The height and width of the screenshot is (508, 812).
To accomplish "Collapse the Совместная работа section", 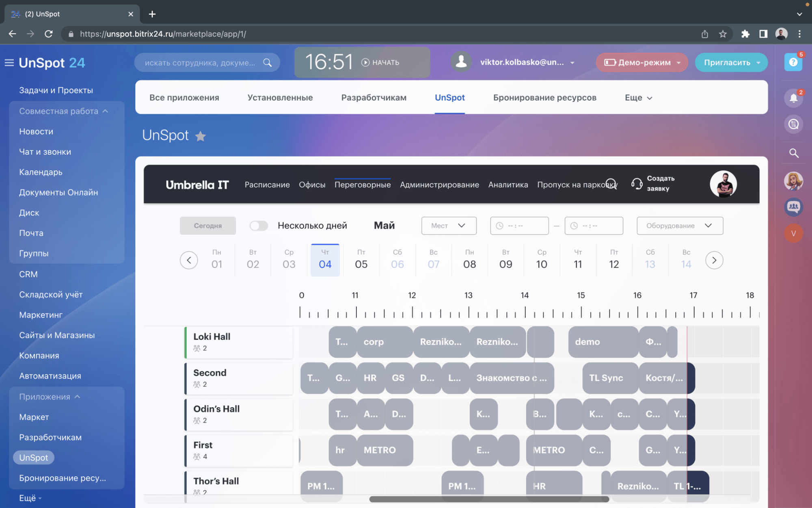I will [64, 111].
